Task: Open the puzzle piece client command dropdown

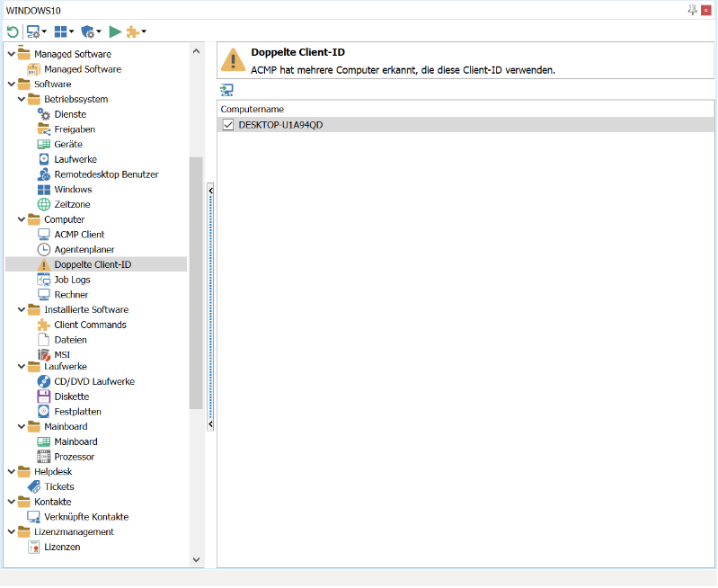Action: click(x=136, y=31)
